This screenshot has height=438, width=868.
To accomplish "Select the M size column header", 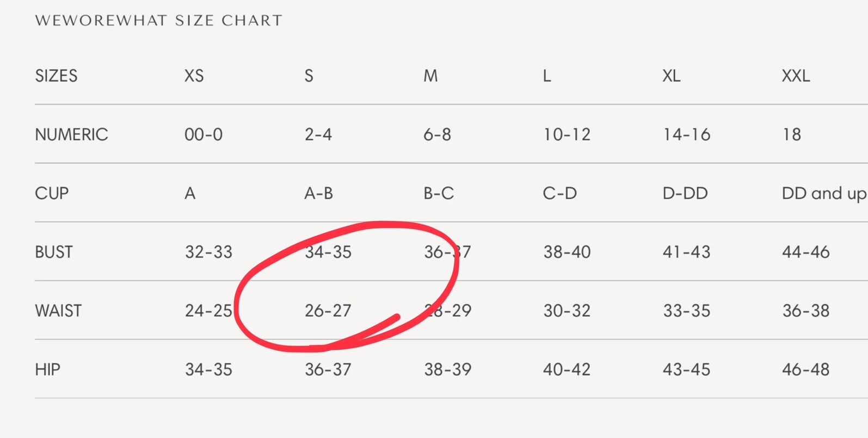I will [x=430, y=76].
